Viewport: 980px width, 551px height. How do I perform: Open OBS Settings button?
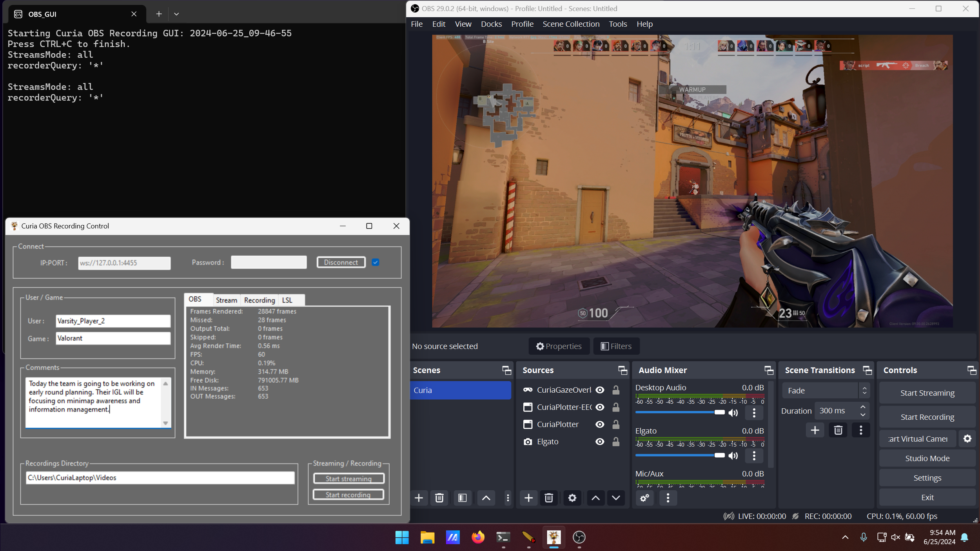coord(927,478)
